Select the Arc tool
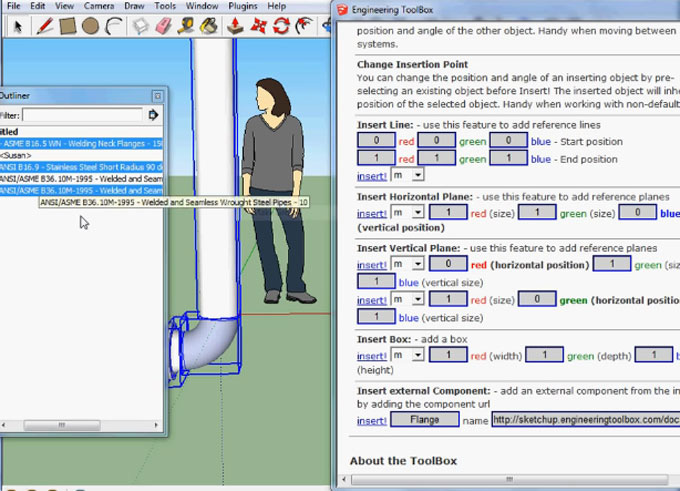The height and width of the screenshot is (491, 680). coord(114,26)
